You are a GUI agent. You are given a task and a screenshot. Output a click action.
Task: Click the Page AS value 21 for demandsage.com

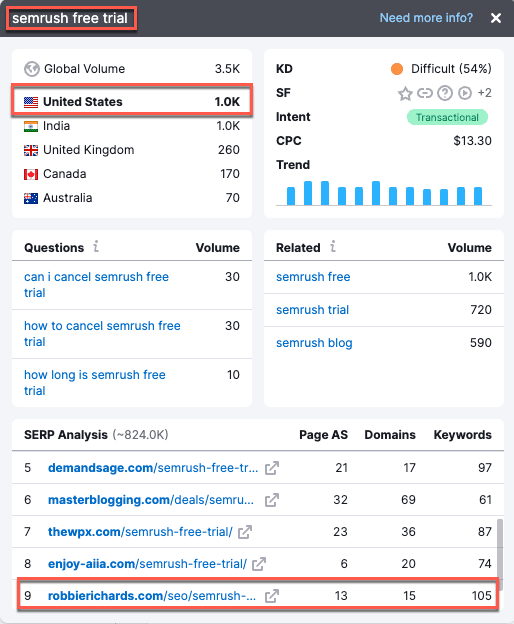pyautogui.click(x=341, y=468)
